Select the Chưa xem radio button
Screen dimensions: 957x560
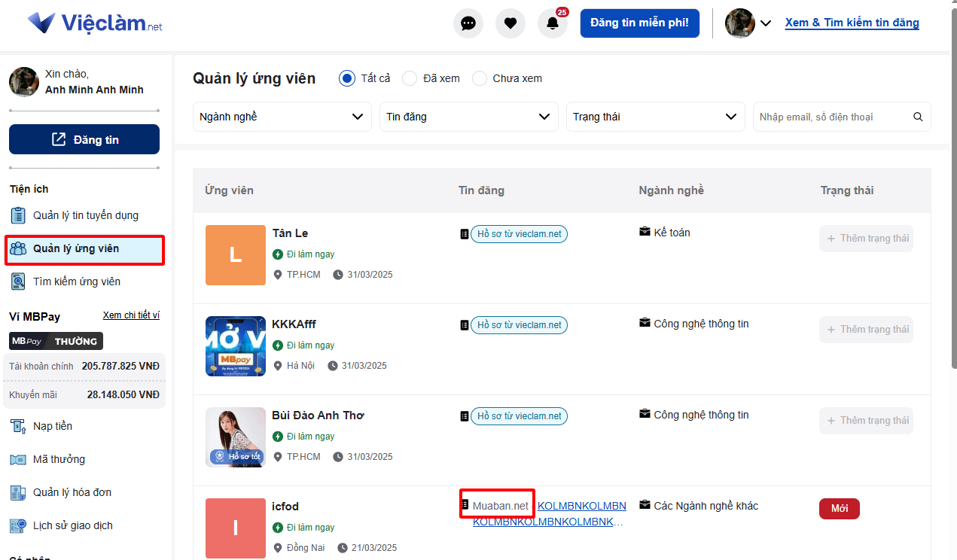[x=480, y=78]
